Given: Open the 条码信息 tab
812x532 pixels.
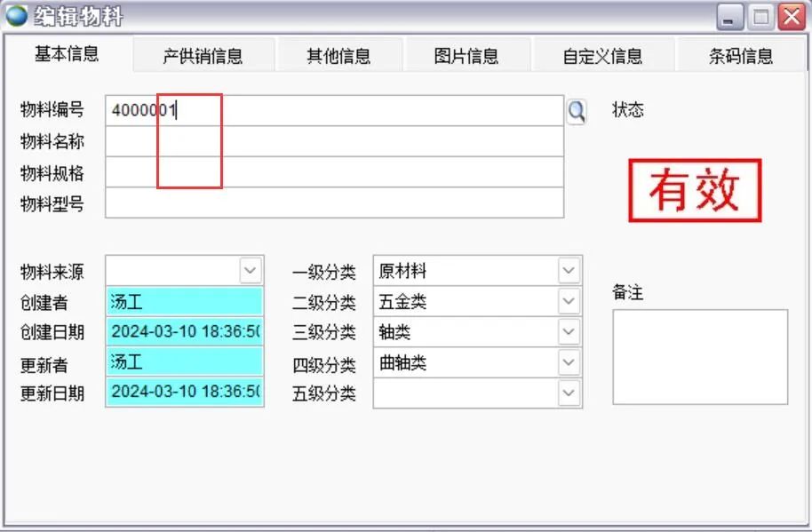Looking at the screenshot, I should click(x=741, y=56).
